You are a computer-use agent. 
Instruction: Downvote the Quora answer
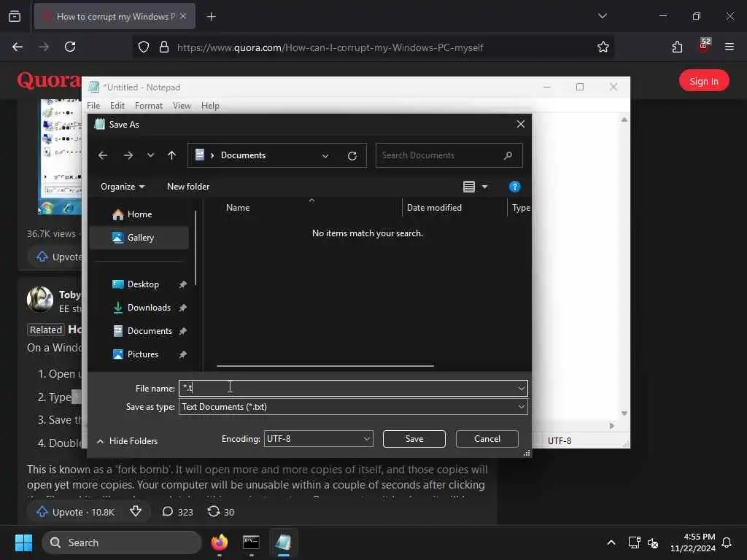tap(136, 511)
